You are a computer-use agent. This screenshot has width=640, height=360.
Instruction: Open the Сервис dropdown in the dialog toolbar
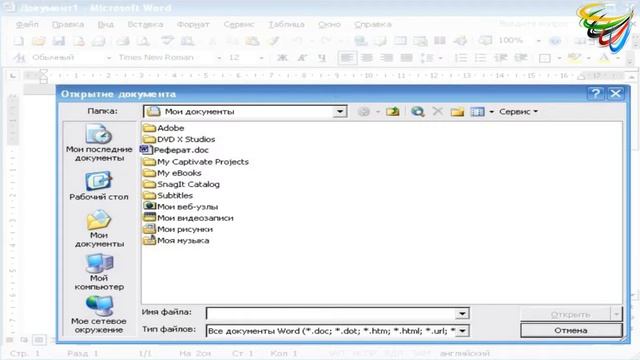(x=518, y=111)
